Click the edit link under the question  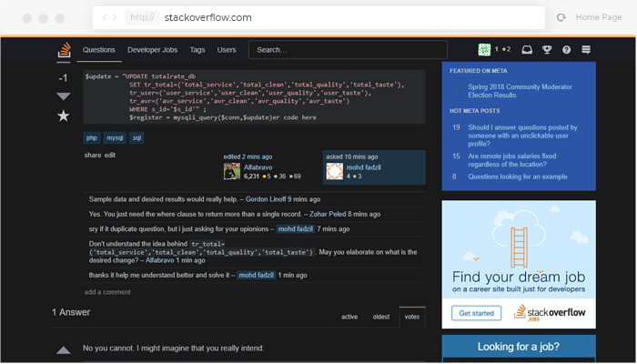(110, 156)
